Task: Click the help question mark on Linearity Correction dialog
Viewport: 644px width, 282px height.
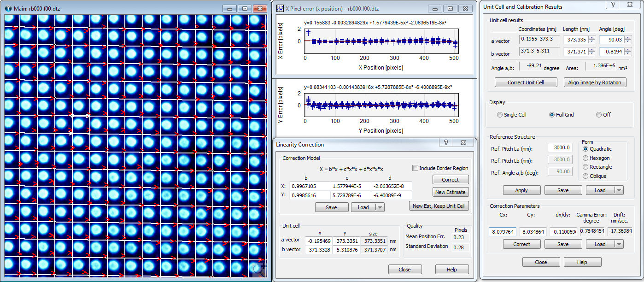Action: [x=445, y=142]
